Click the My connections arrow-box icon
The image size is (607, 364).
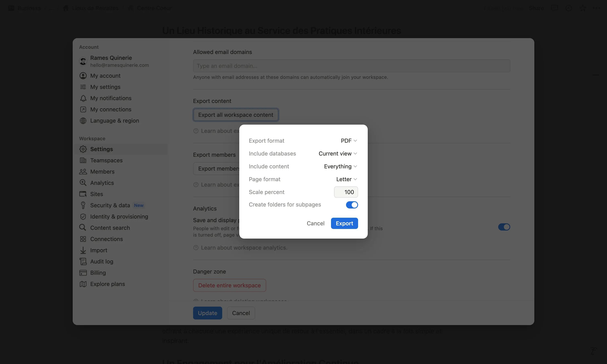(83, 109)
